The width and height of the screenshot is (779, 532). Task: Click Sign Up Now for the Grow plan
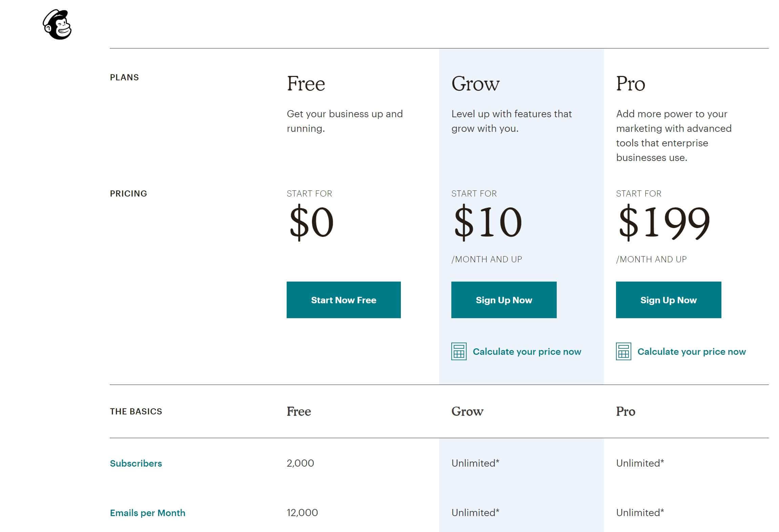[504, 300]
